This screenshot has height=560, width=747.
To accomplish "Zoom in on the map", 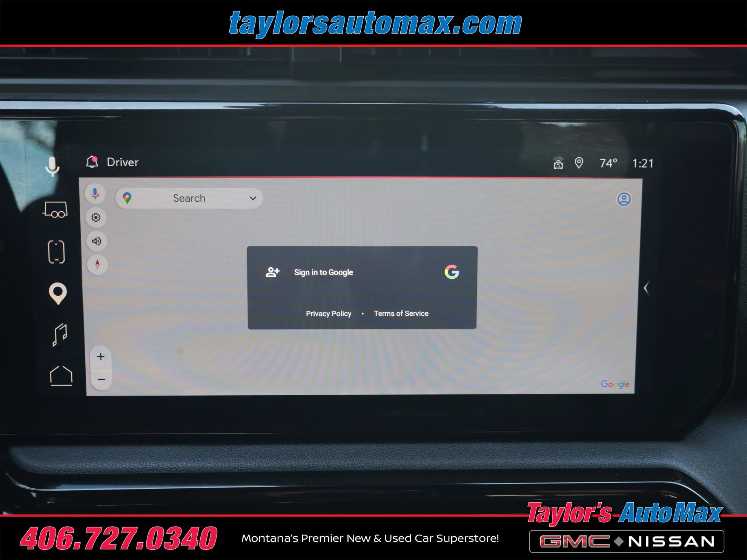I will [101, 356].
